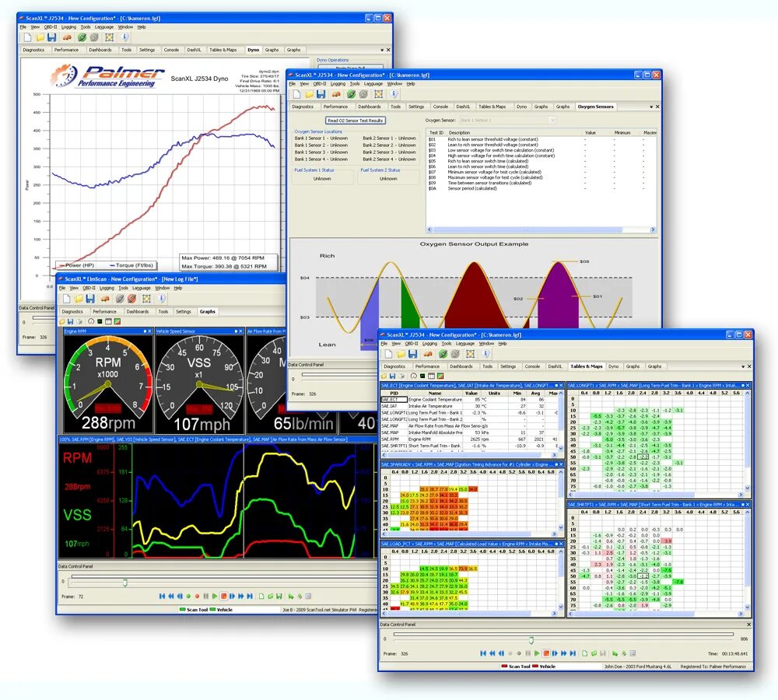The image size is (778, 700).
Task: Click Open folder icon in Tables & Maps window toolbar
Action: (x=401, y=354)
